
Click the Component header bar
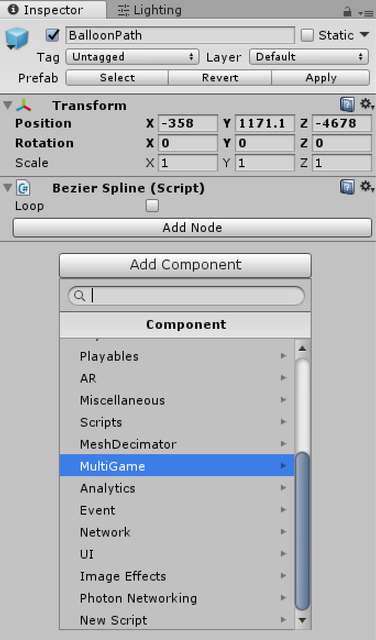tap(185, 325)
